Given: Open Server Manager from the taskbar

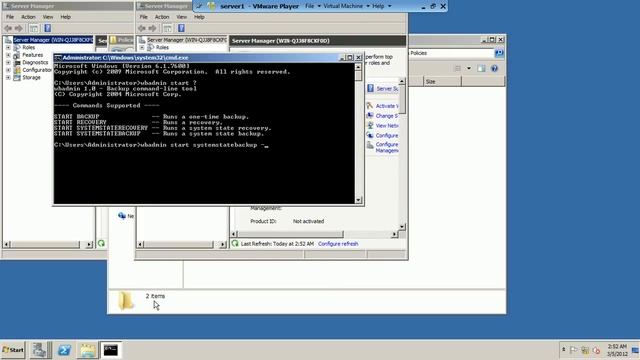Looking at the screenshot, I should tap(40, 350).
